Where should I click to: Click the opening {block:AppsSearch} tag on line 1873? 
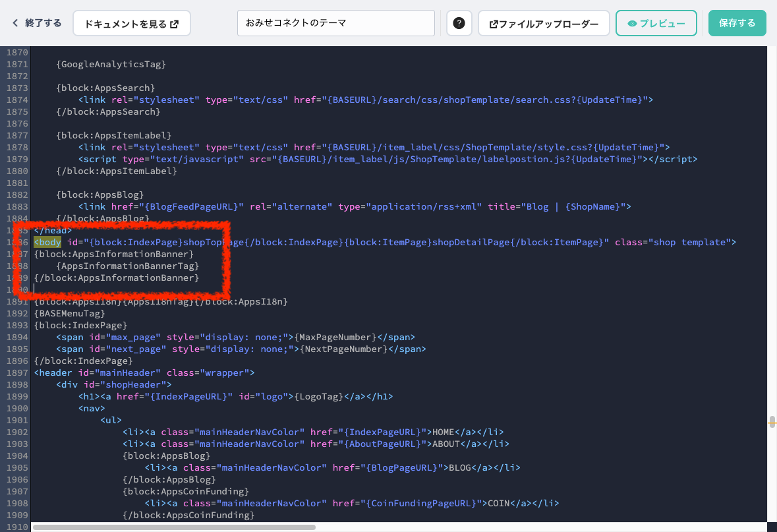click(105, 88)
